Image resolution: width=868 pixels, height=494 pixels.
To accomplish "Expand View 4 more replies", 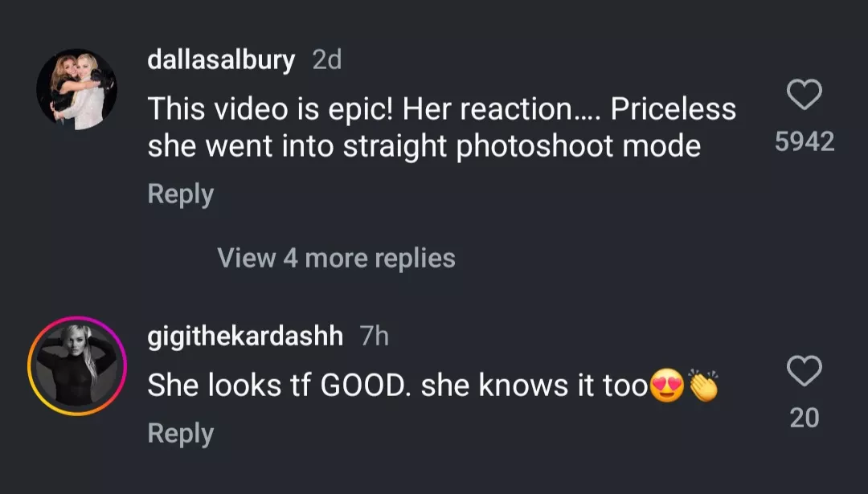I will coord(336,258).
